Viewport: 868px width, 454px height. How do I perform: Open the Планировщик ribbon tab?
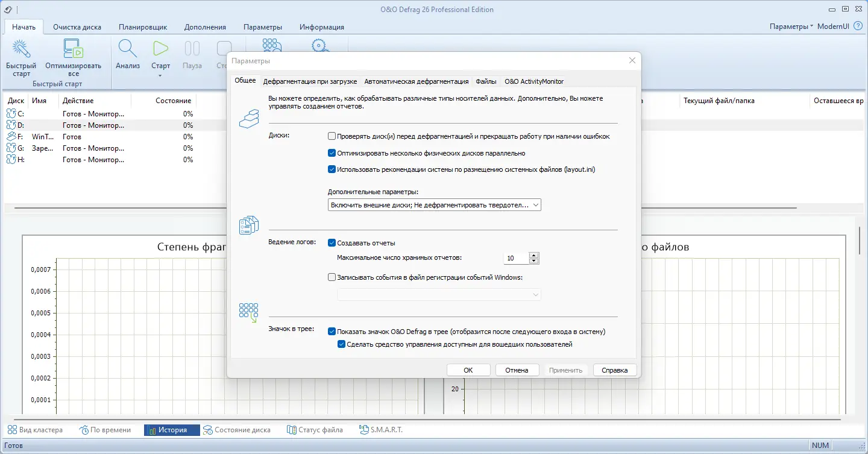coord(143,27)
